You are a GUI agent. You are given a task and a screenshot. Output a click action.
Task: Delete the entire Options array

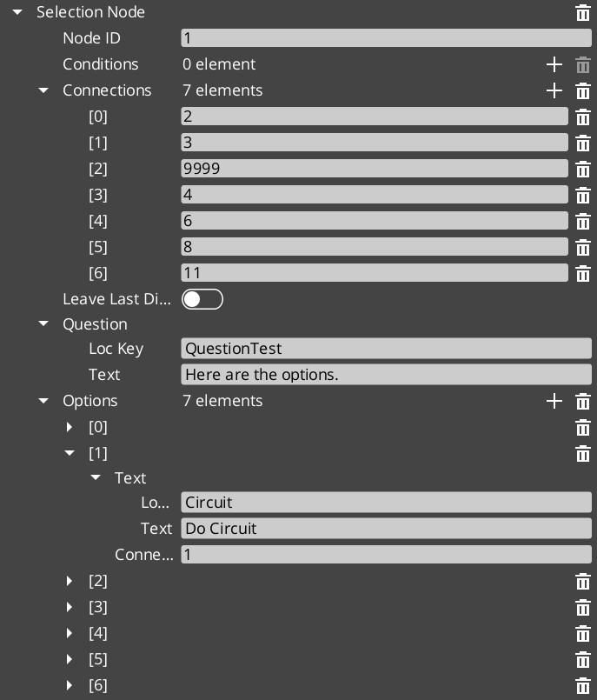point(583,401)
